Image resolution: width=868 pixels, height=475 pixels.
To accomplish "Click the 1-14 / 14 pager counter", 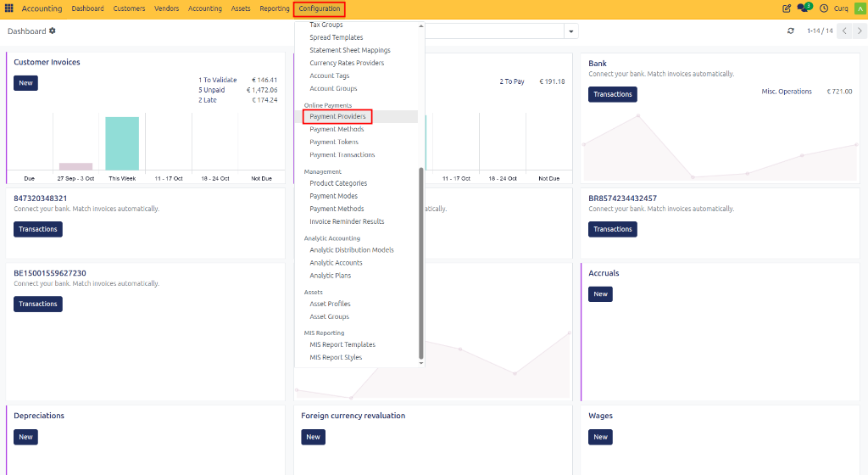I will pyautogui.click(x=820, y=31).
